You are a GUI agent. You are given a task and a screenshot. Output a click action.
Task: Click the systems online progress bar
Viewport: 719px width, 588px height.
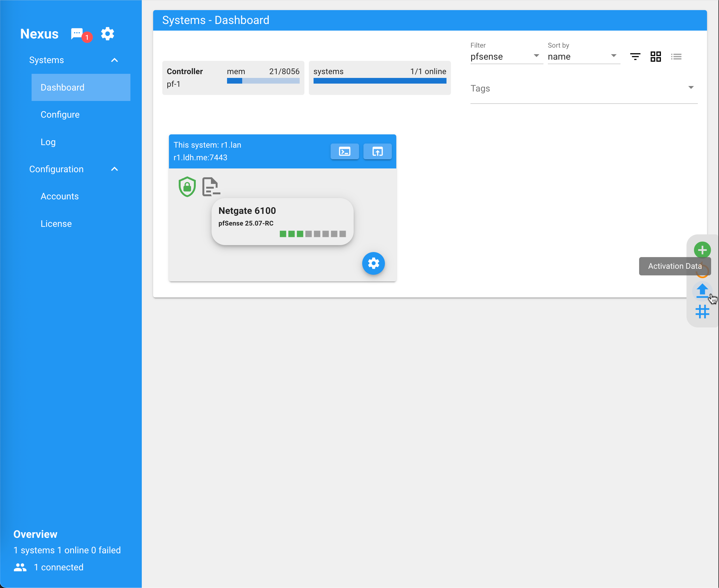click(380, 81)
